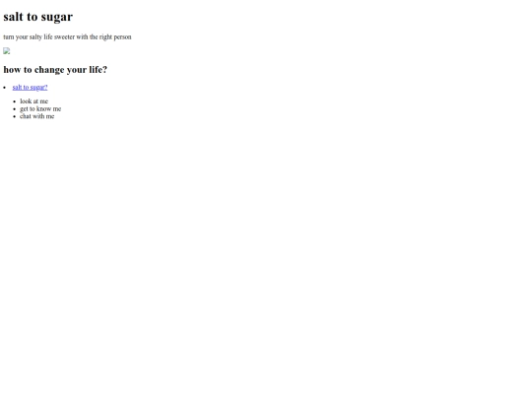
Task: Click the word 'how' starting the subheading
Action: click(12, 69)
